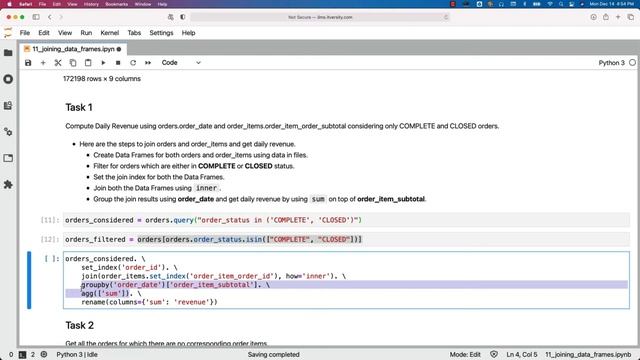Restart kernel and run all cells
The image size is (640, 360).
click(148, 63)
